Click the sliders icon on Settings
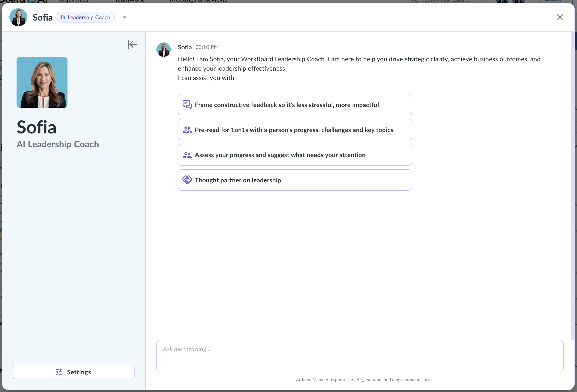The image size is (577, 392). coord(59,372)
